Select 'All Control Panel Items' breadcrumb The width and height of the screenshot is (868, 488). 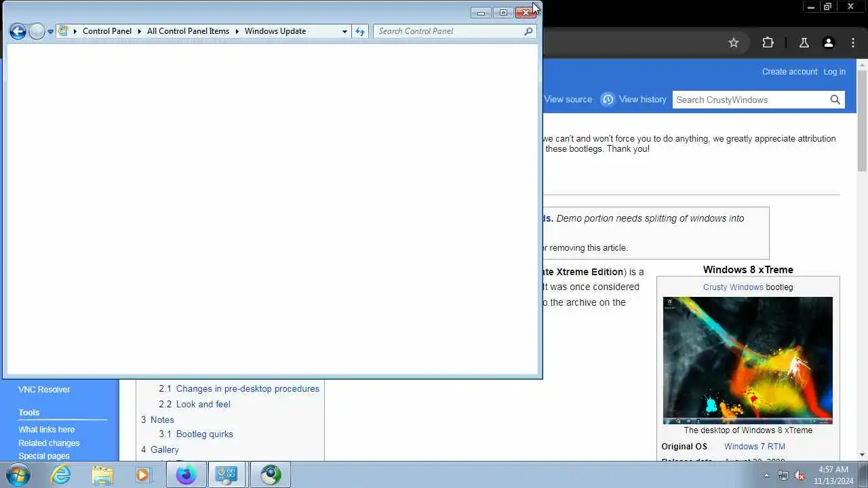(188, 31)
